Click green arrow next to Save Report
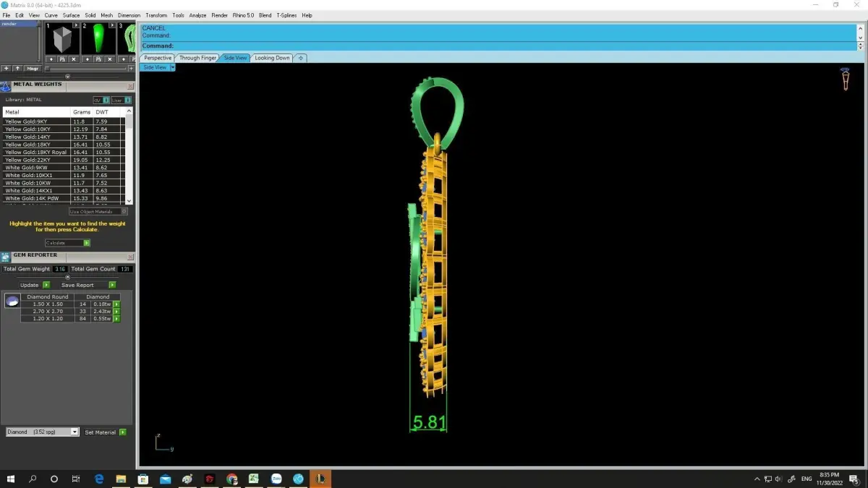The height and width of the screenshot is (488, 868). tap(112, 285)
